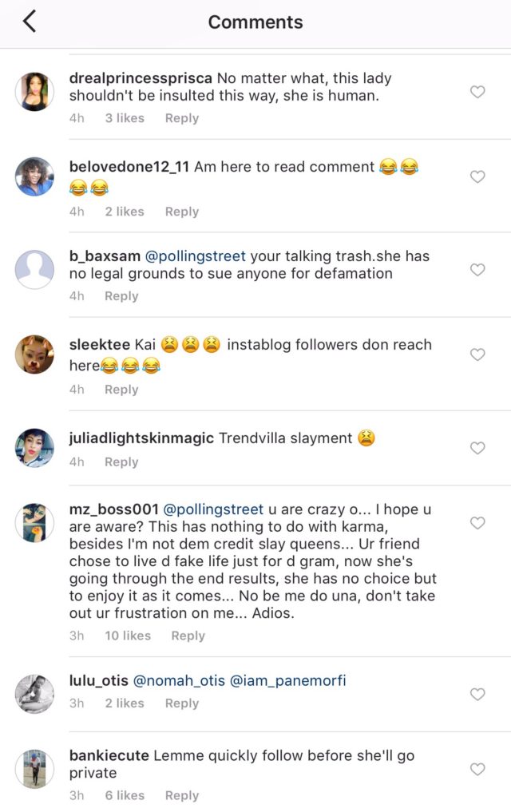The height and width of the screenshot is (812, 511).
Task: Toggle the like heart on belovedone12_11's comment
Action: tap(478, 176)
